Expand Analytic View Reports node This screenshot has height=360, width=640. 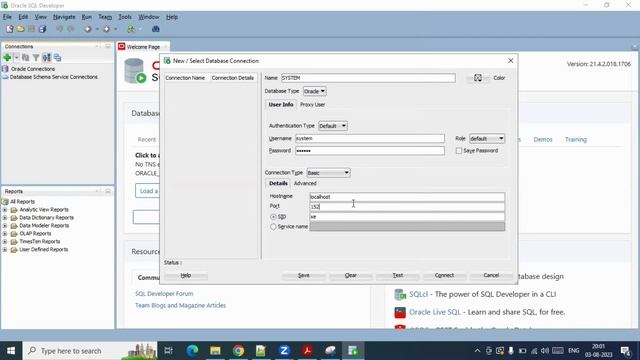click(x=5, y=210)
